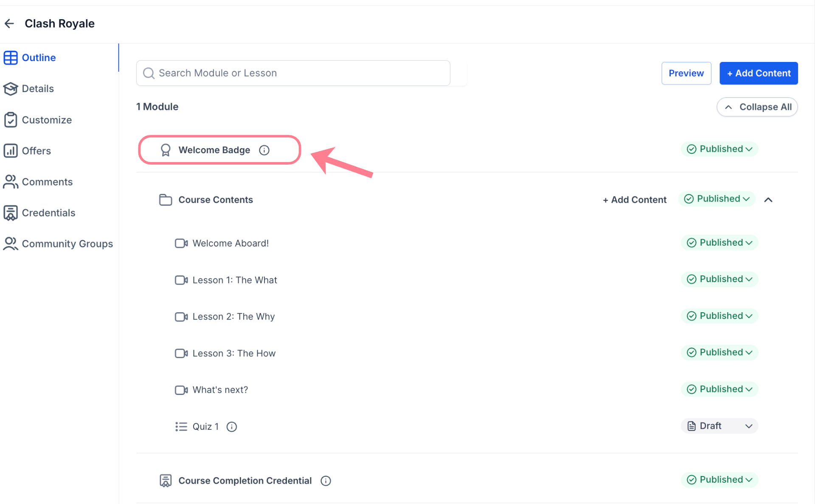Click Add Content in Course Contents row
Screen dimensions: 815x504
634,200
